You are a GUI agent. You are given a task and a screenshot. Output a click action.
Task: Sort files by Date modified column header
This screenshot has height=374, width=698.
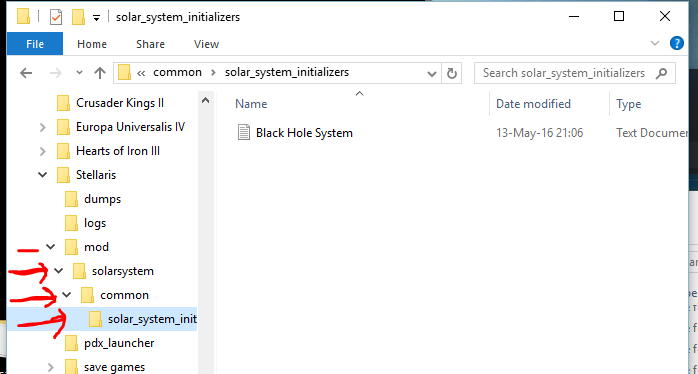pyautogui.click(x=533, y=104)
